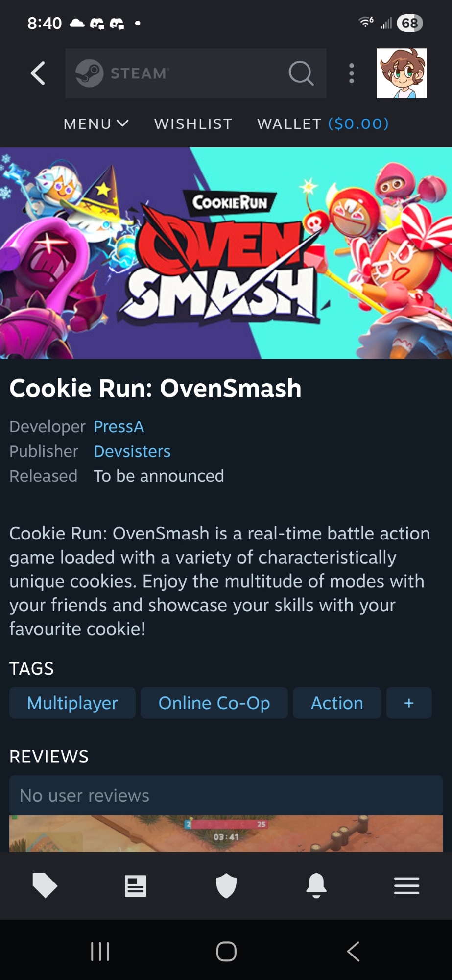Open the Steam Guard shield tab
452x980 pixels.
click(226, 885)
